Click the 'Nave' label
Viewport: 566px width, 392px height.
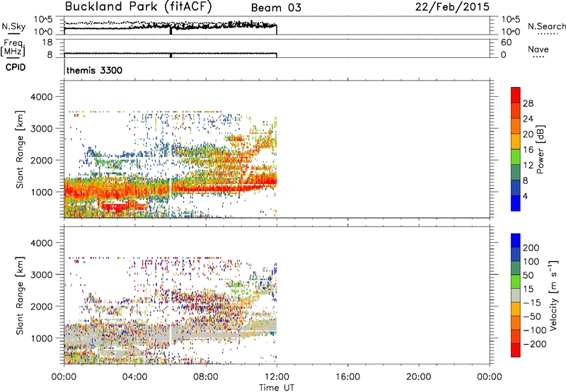538,50
